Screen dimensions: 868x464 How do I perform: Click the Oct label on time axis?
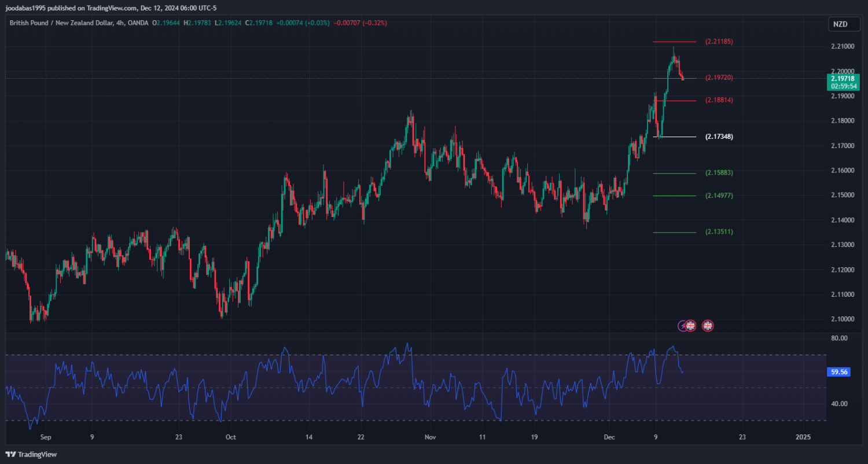click(230, 437)
